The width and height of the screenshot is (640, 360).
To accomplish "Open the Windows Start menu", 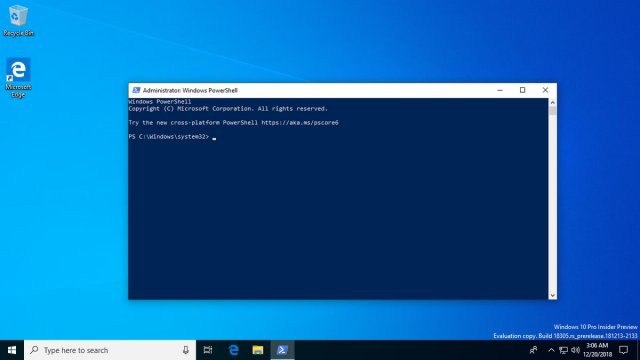I will click(12, 350).
